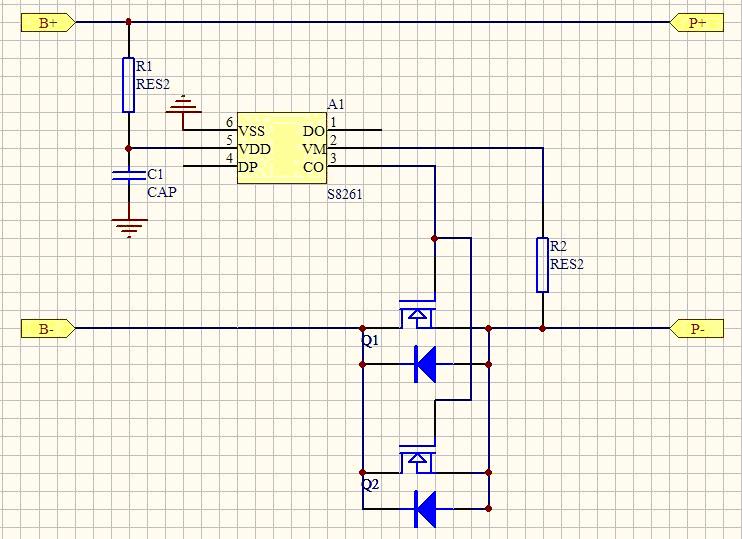Click the P- port symbol

point(696,328)
